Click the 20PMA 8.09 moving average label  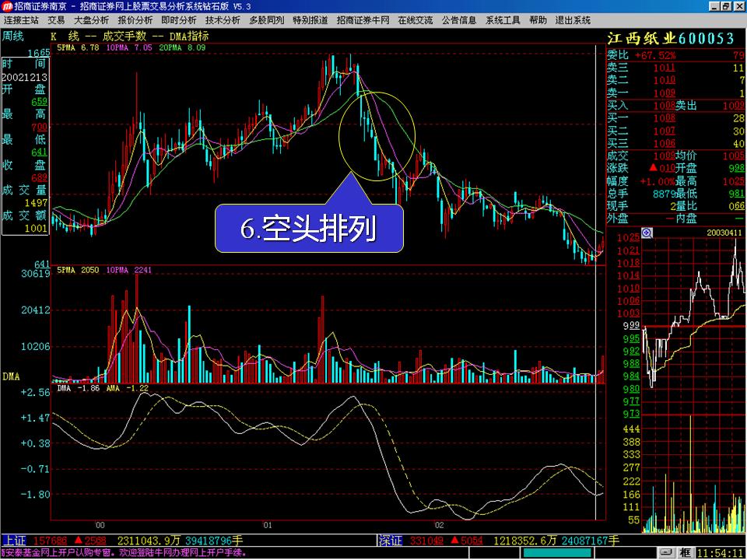pyautogui.click(x=183, y=47)
